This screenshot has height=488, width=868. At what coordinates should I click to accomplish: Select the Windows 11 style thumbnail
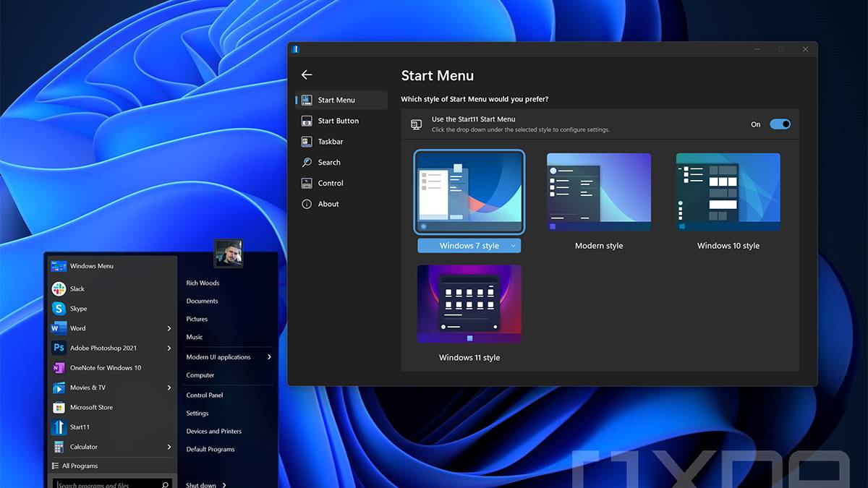(x=469, y=304)
